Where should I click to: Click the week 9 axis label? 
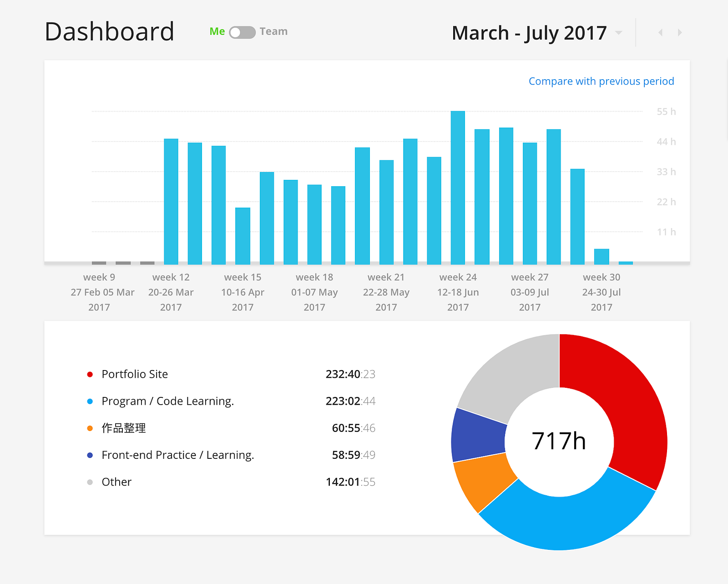(x=99, y=277)
